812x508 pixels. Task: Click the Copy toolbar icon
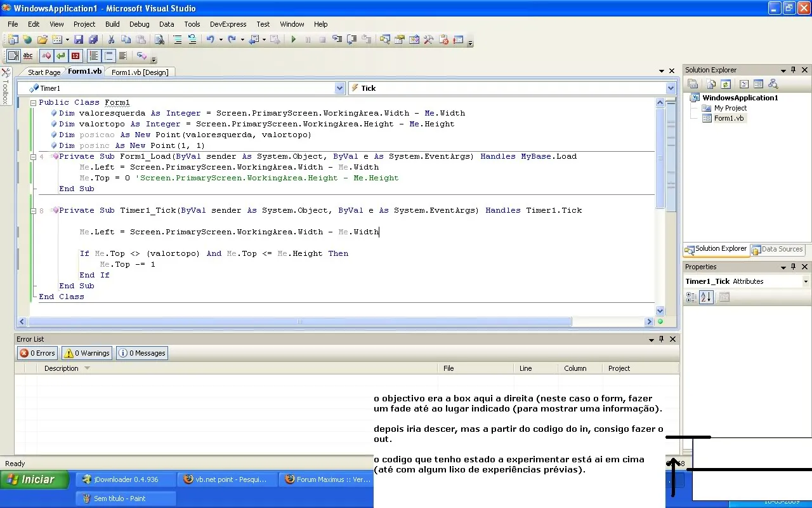point(126,39)
